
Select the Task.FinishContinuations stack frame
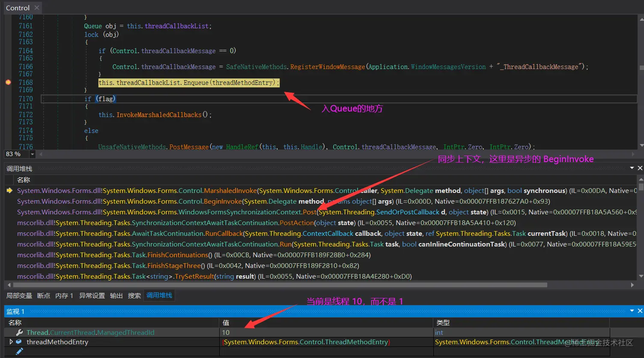[x=194, y=255]
